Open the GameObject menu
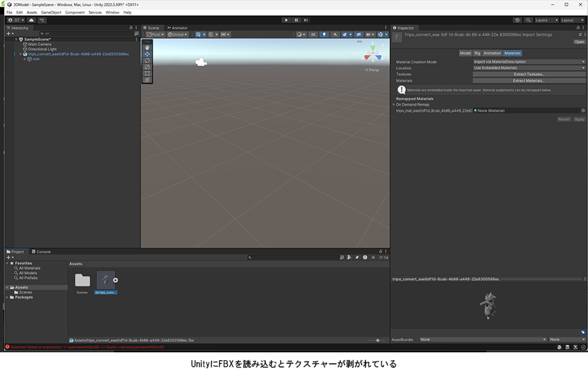Image resolution: width=588 pixels, height=372 pixels. (51, 12)
